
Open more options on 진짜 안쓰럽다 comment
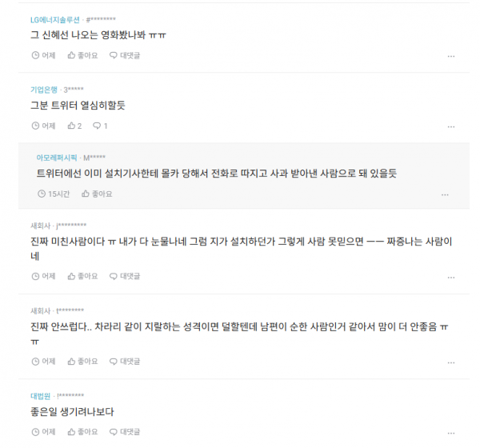451,362
